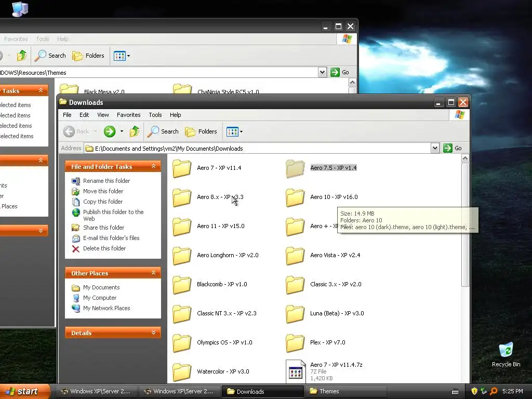Select the Aero 8.x - XP v3.3 folder icon
This screenshot has height=399, width=532.
click(182, 197)
